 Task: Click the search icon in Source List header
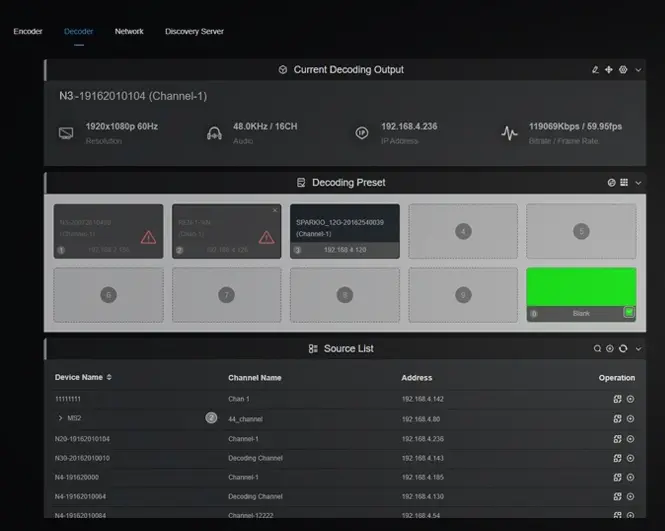pyautogui.click(x=597, y=349)
